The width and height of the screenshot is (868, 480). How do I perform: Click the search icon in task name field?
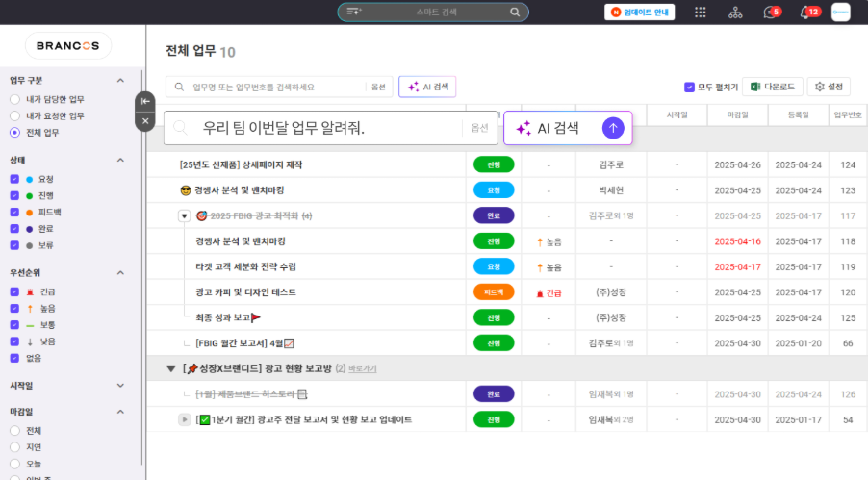(x=179, y=87)
